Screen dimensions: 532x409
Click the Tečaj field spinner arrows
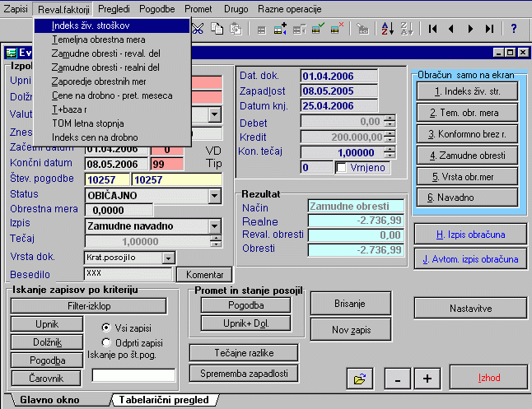pos(216,241)
